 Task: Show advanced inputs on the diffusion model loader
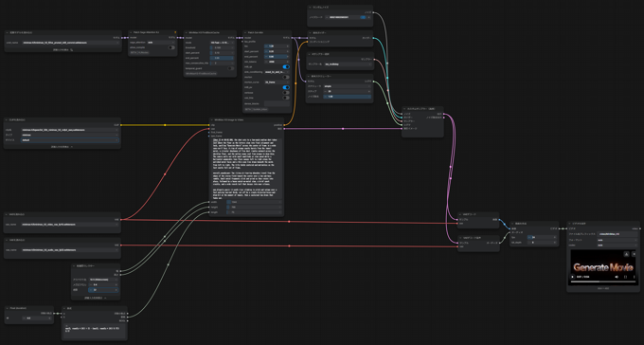pos(62,49)
